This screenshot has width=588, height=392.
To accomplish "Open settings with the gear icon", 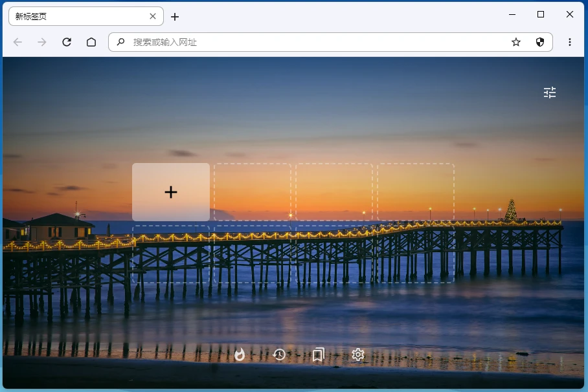I will 358,354.
